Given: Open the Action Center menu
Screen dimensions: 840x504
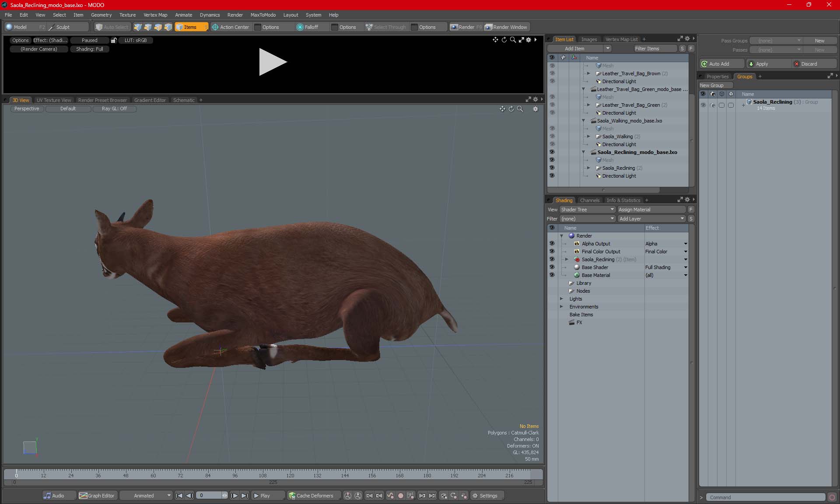Looking at the screenshot, I should (231, 27).
